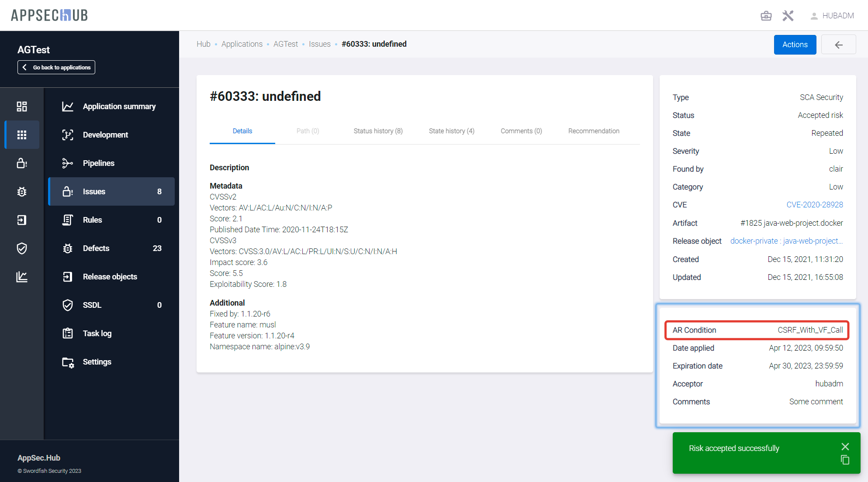
Task: Click the back arrow button
Action: point(838,45)
